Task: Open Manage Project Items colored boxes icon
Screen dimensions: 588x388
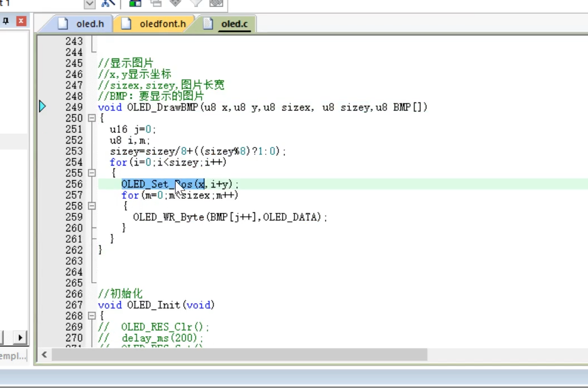Action: pos(135,3)
